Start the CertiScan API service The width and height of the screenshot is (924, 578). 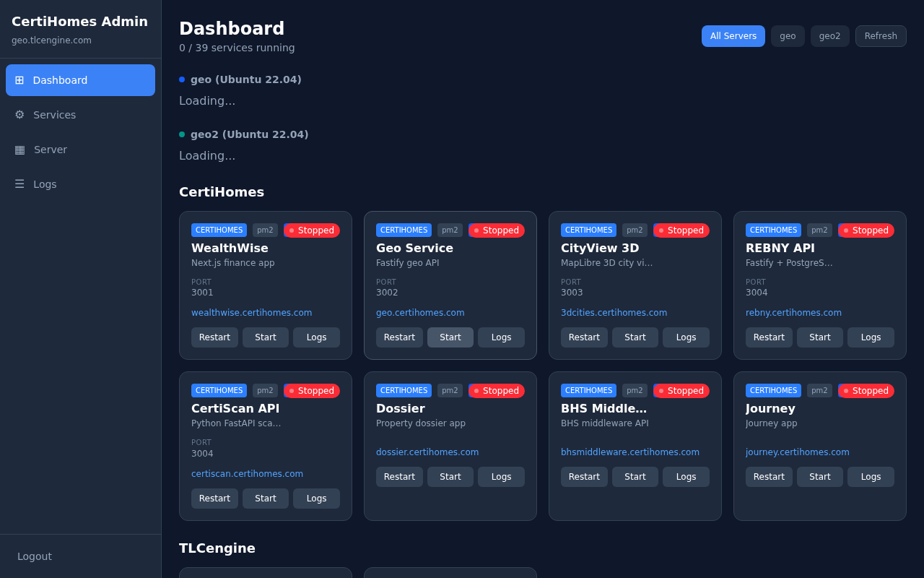(265, 498)
